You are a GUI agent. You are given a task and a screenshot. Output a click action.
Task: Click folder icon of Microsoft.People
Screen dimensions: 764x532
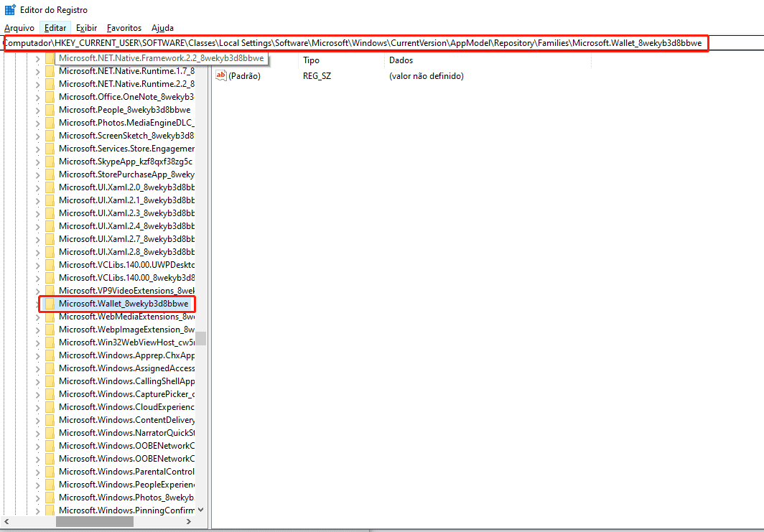coord(50,110)
